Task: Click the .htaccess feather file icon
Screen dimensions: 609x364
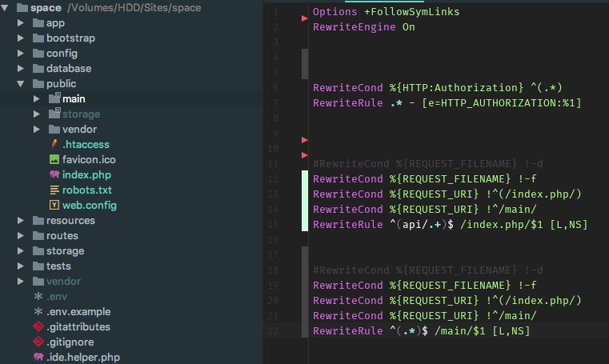Action: coord(54,144)
